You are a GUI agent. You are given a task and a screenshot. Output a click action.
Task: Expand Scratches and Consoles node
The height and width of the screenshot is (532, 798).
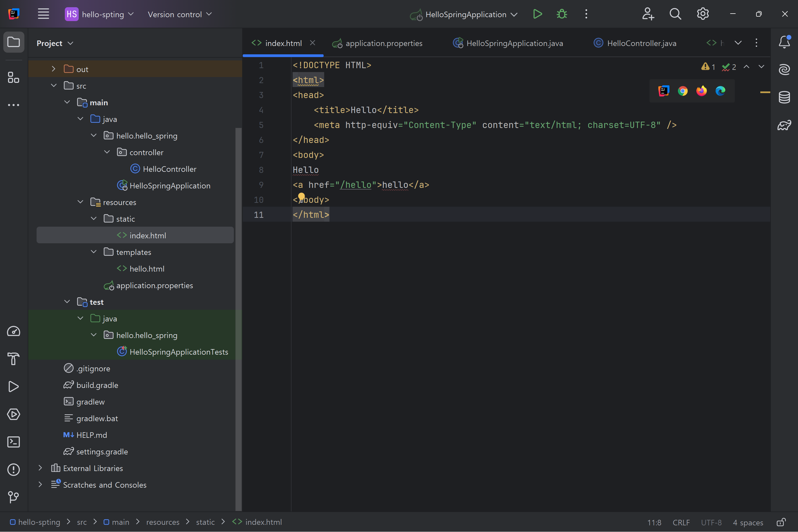coord(40,485)
